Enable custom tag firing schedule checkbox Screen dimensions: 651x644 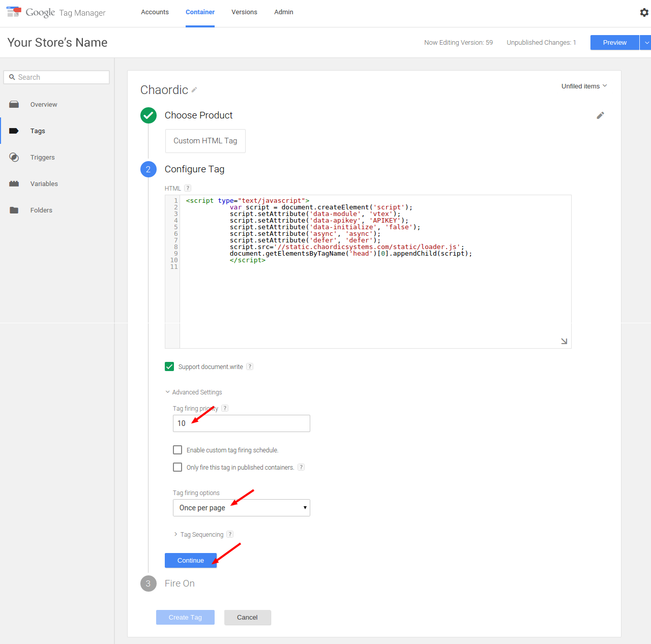pos(177,450)
